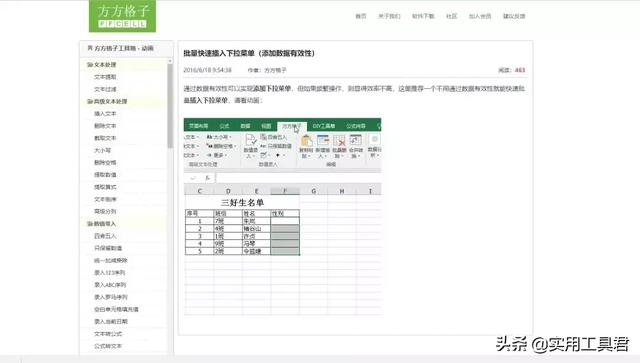Select 录入当前日期 in the sidebar

(111, 322)
